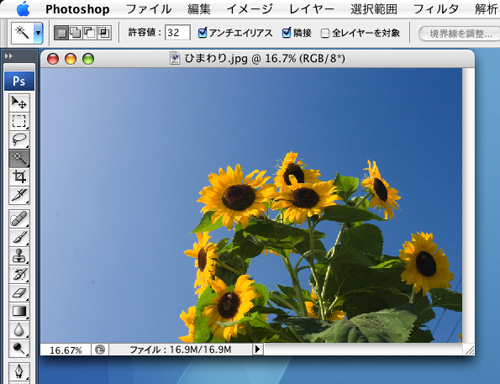The image size is (500, 384).
Task: Select the Healing Brush tool
Action: (19, 219)
